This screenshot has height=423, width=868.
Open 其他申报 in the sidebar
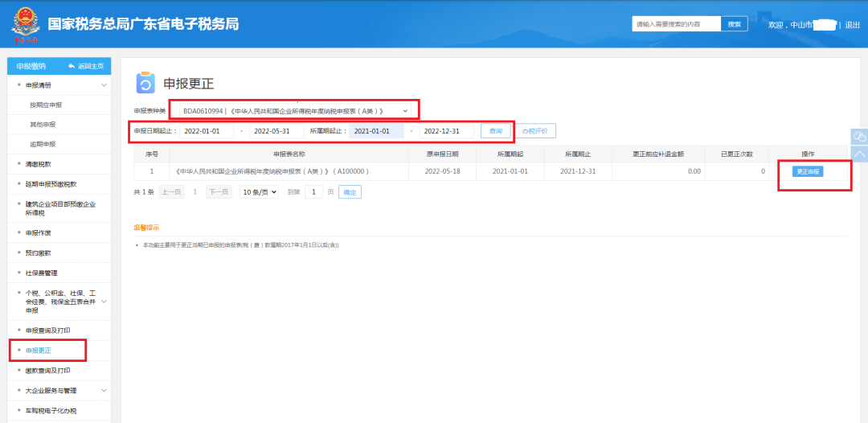(43, 125)
